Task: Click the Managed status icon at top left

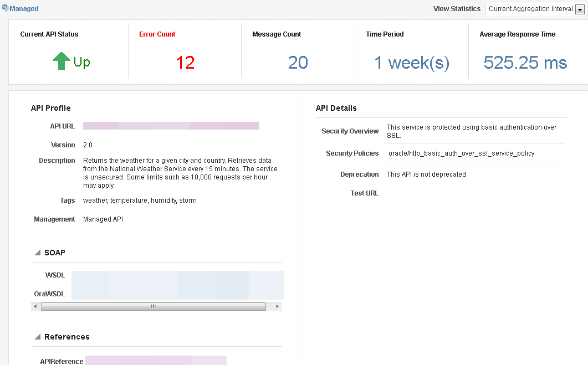Action: [x=6, y=8]
